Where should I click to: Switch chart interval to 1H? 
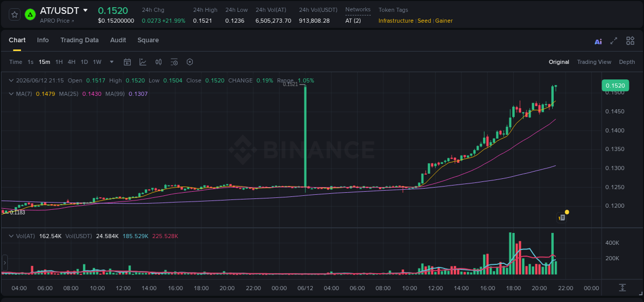pos(59,62)
